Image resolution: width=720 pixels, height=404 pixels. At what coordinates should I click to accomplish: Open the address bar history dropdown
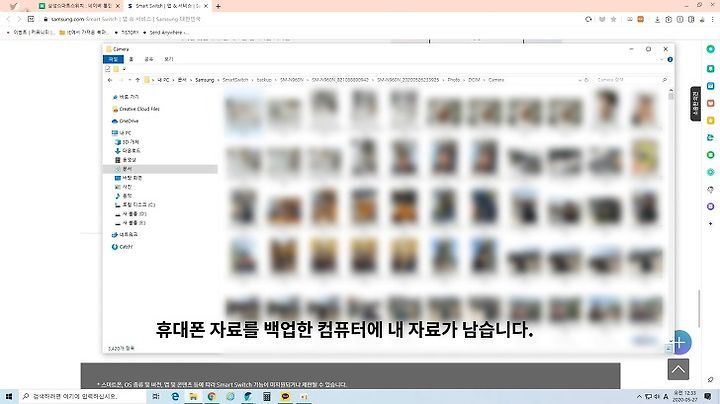tap(579, 80)
